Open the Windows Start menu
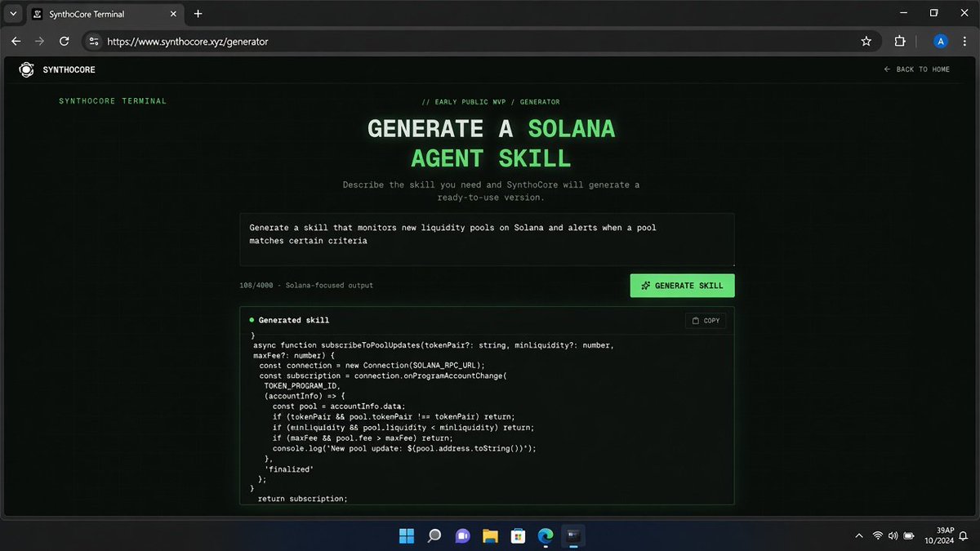Screen dimensions: 980x551 pyautogui.click(x=406, y=535)
